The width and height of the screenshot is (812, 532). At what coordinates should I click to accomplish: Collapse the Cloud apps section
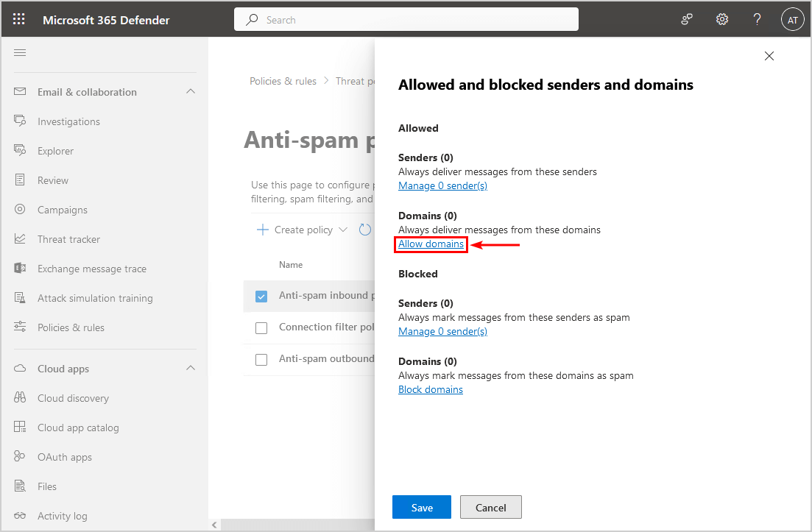(x=191, y=369)
